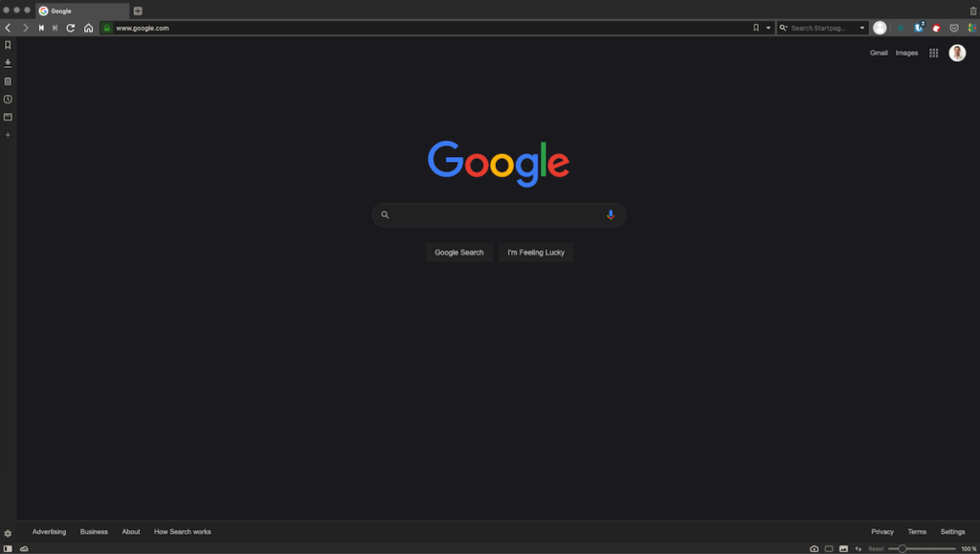Click the Google Search button

(459, 253)
